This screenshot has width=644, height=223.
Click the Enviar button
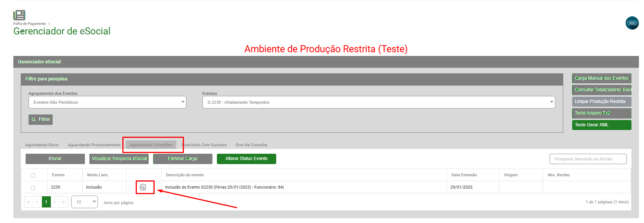click(x=55, y=159)
